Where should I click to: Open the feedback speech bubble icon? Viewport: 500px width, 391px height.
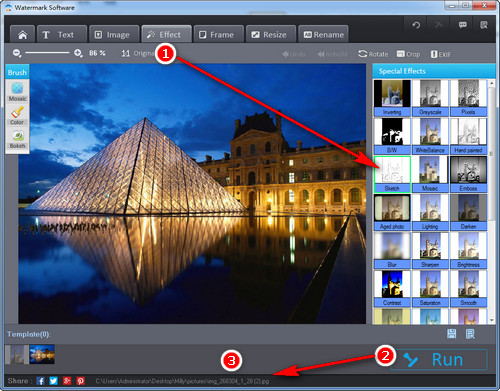point(462,25)
